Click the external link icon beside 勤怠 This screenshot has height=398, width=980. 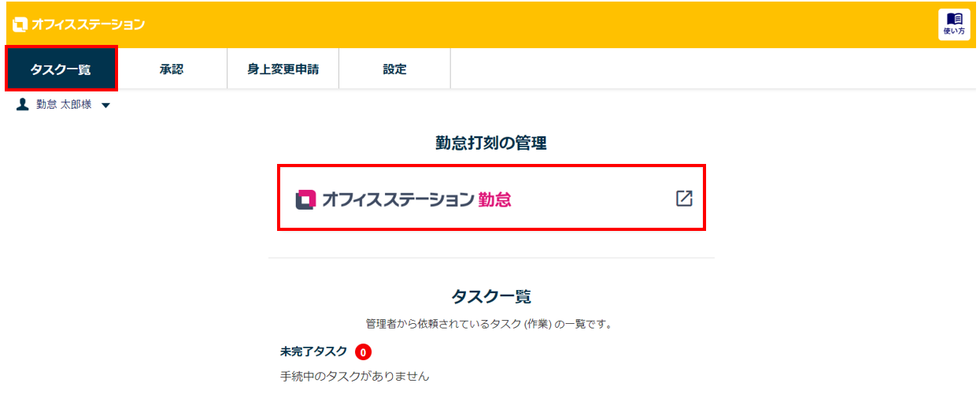tap(684, 199)
